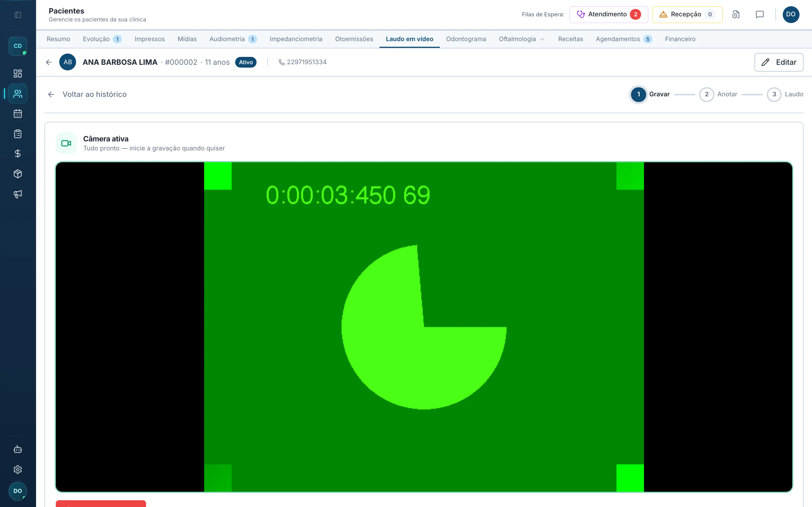Image resolution: width=812 pixels, height=507 pixels.
Task: Open the DO user avatar menu
Action: tap(791, 14)
